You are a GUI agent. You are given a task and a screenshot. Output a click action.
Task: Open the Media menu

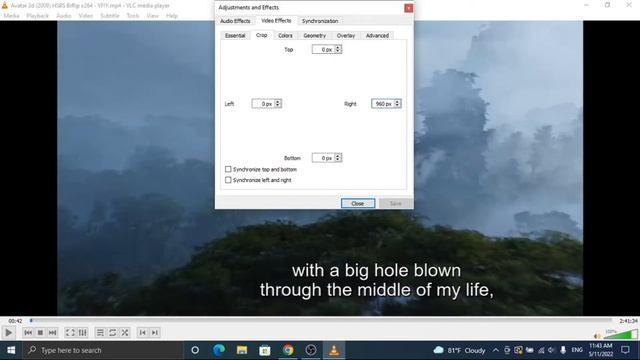(11, 16)
